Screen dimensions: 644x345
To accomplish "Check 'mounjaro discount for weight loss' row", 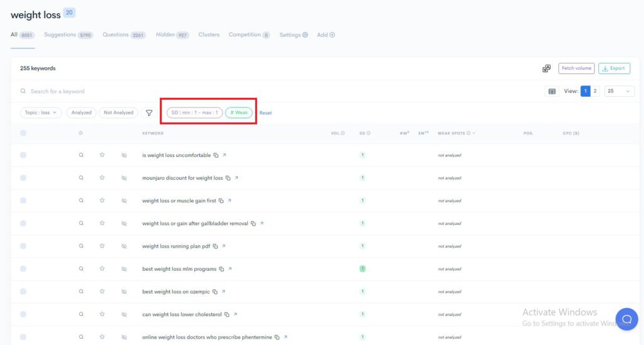I will (x=23, y=178).
